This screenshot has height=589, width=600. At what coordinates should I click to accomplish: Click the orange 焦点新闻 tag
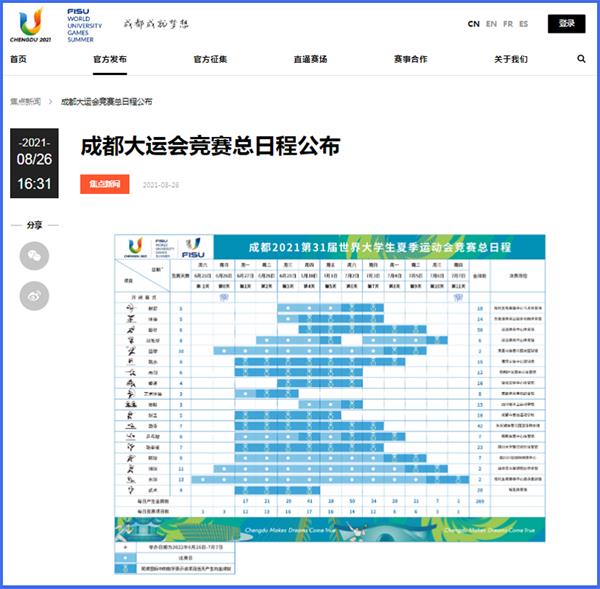click(x=105, y=184)
